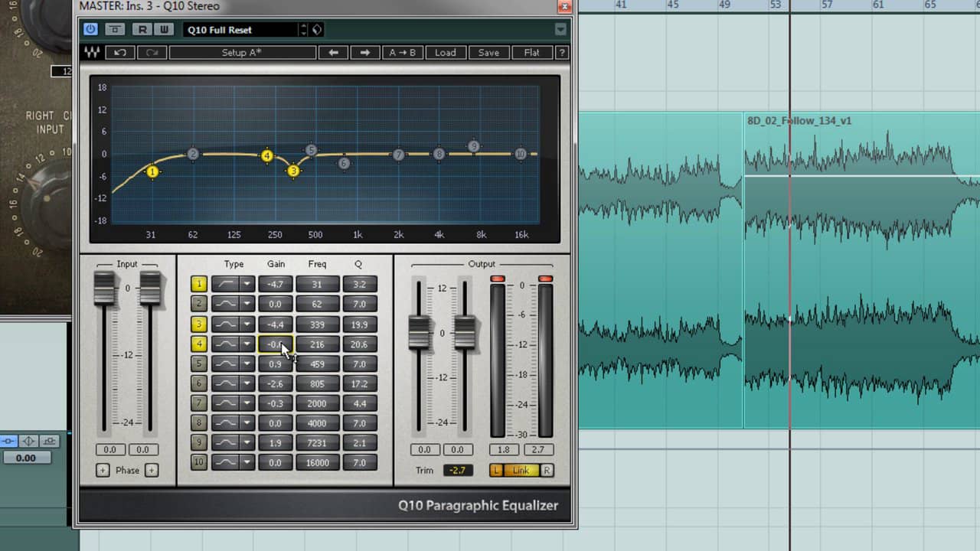Viewport: 980px width, 551px height.
Task: Toggle the plugin bypass power button
Action: pos(91,30)
